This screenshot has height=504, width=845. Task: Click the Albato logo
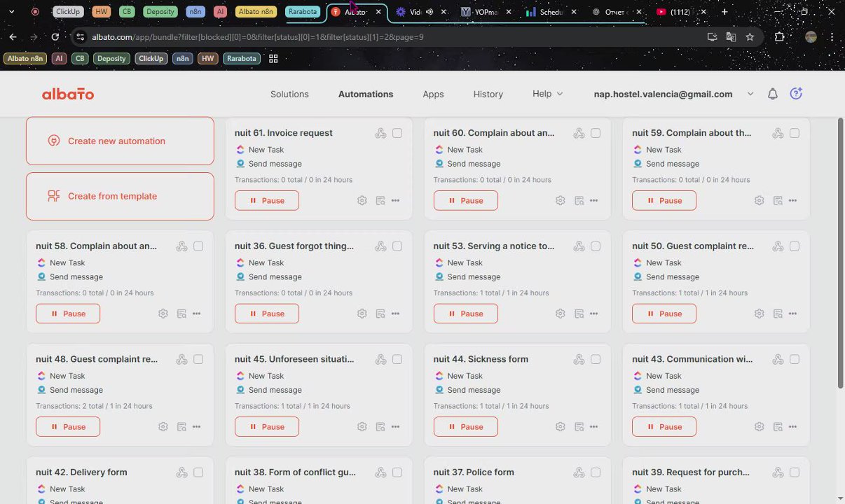pos(68,94)
